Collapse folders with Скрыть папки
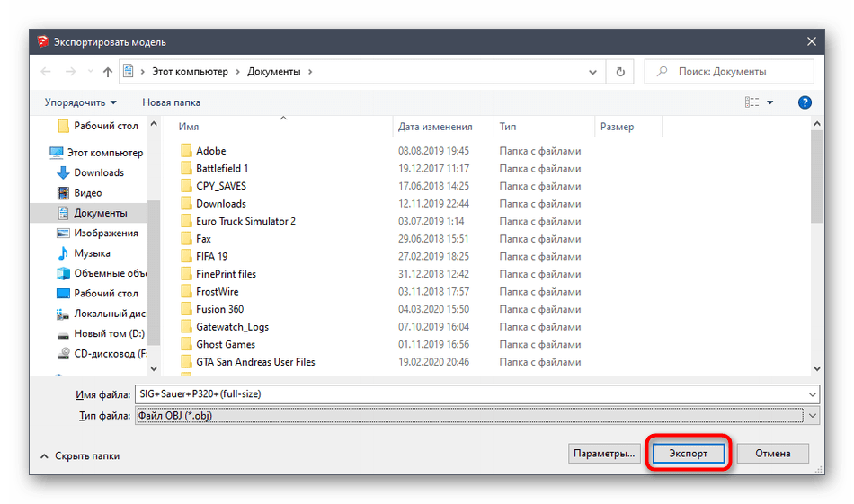This screenshot has height=504, width=854. point(79,455)
